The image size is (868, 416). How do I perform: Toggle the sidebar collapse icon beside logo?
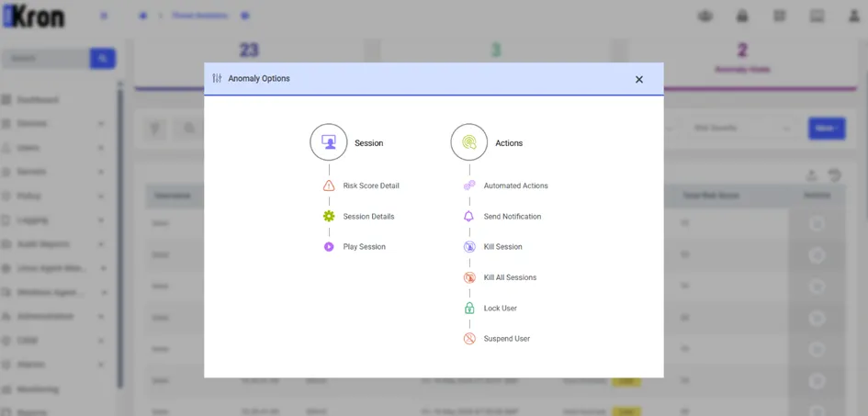tap(104, 16)
